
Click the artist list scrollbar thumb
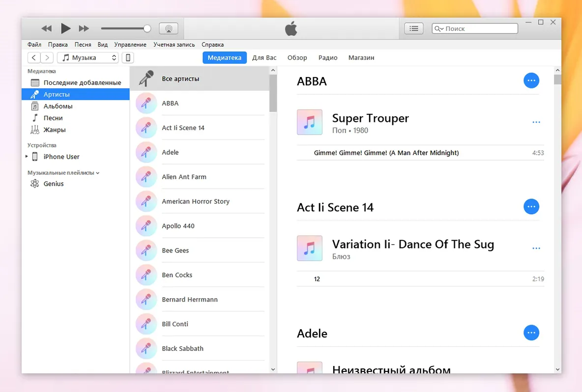coord(273,93)
